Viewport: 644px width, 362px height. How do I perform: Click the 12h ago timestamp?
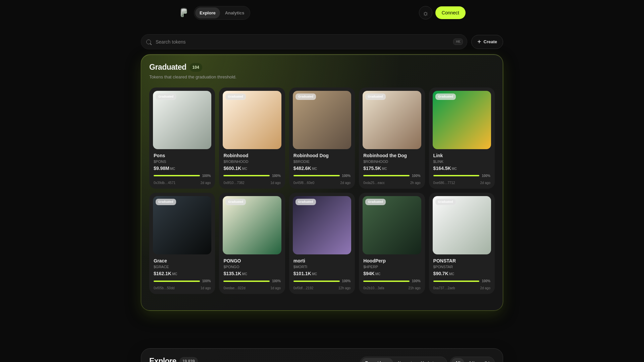tap(344, 288)
